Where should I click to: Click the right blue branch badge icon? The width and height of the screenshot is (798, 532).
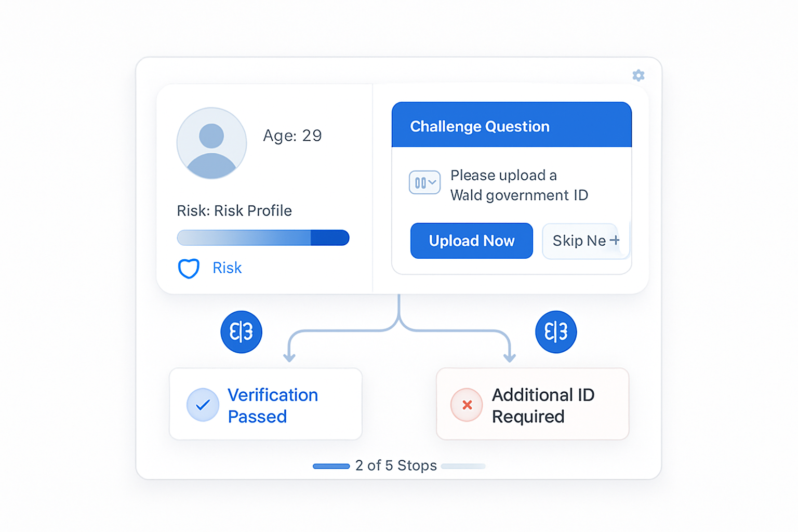point(556,332)
